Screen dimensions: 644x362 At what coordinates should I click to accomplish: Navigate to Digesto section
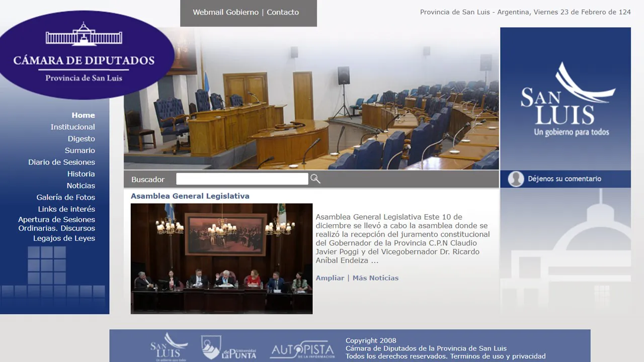pos(81,139)
